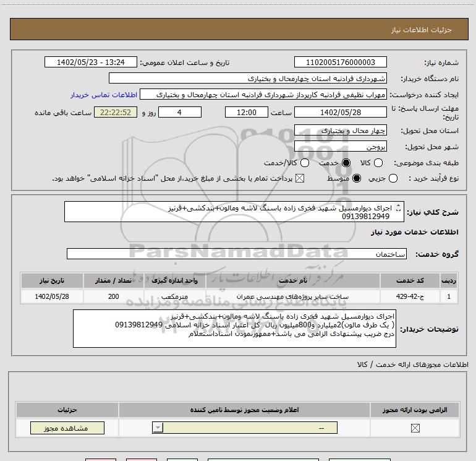Click the delivery province field چهار محال و بختیاری
Screen dimensions: 476x461
[340, 131]
